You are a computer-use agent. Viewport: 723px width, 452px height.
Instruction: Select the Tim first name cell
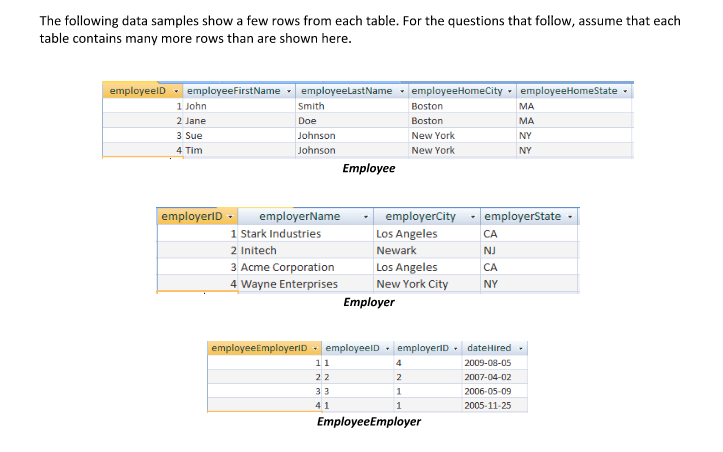tap(194, 150)
